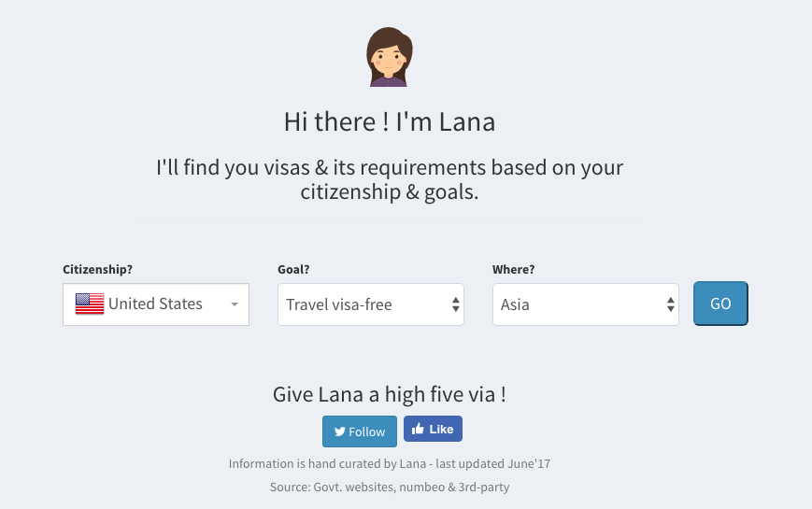Select the "United States" citizenship text
812x509 pixels.
point(155,304)
